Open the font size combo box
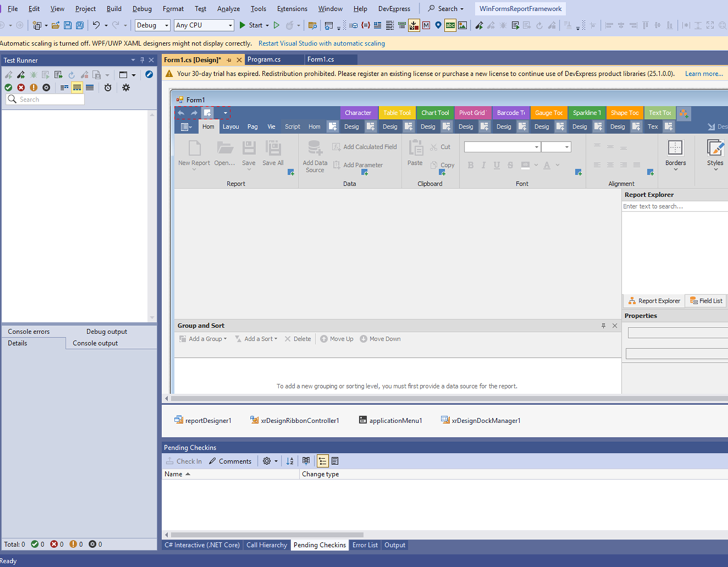 point(556,147)
